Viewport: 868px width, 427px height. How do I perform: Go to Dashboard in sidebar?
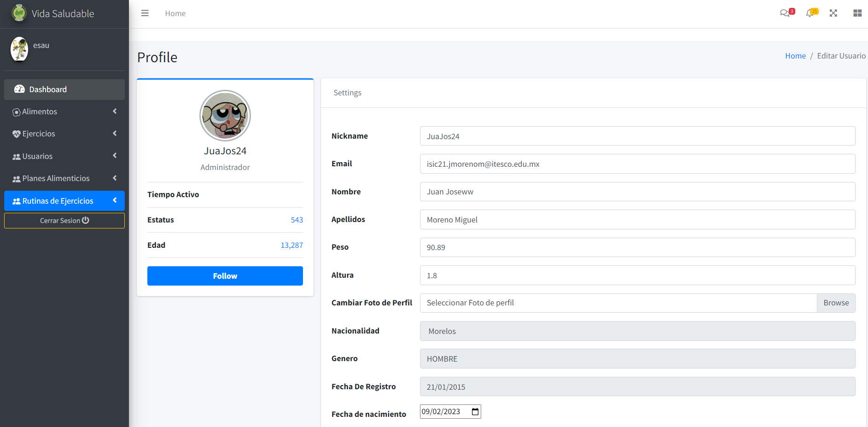[x=64, y=89]
